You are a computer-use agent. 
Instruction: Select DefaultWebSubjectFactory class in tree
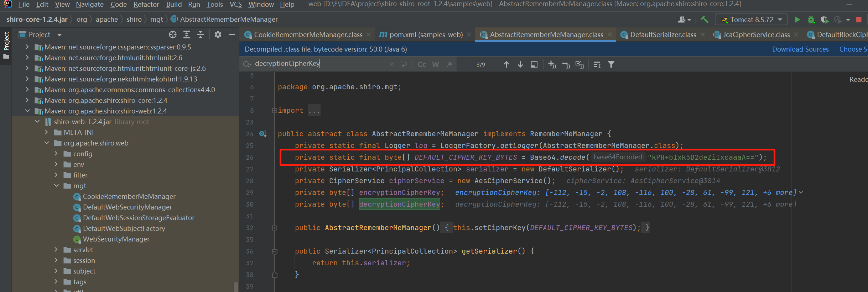pyautogui.click(x=124, y=228)
